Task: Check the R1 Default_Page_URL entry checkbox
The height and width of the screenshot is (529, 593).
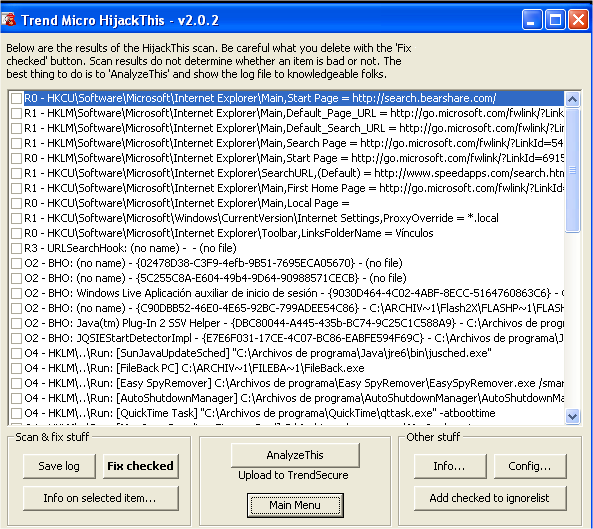Action: pyautogui.click(x=16, y=113)
